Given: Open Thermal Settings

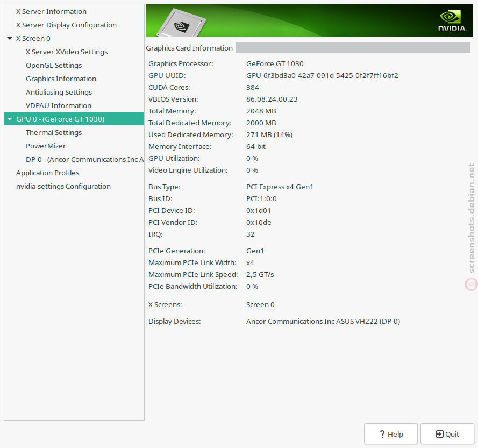Looking at the screenshot, I should (54, 132).
